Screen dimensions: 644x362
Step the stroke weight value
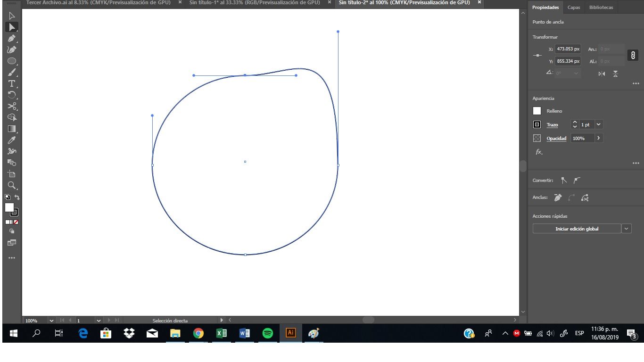coord(575,124)
